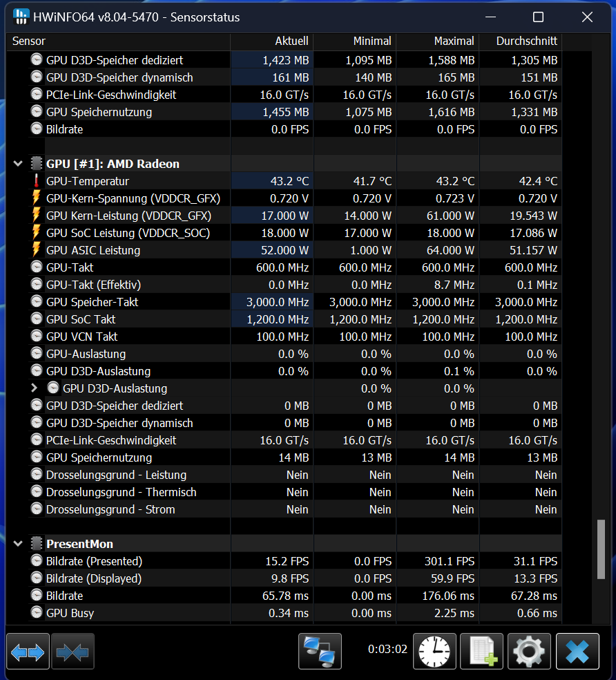
Task: Click the clock icon beside Bildrate (Presented)
Action: point(37,560)
